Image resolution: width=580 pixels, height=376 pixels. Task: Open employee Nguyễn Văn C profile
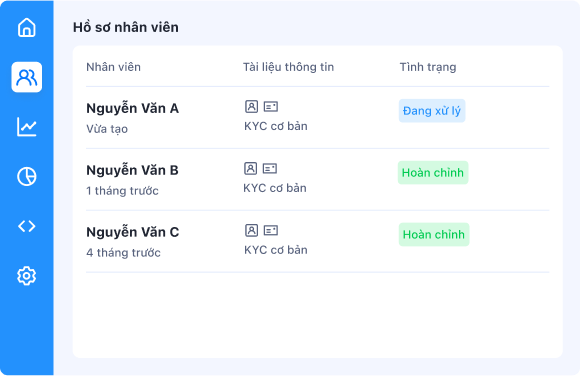[x=133, y=232]
